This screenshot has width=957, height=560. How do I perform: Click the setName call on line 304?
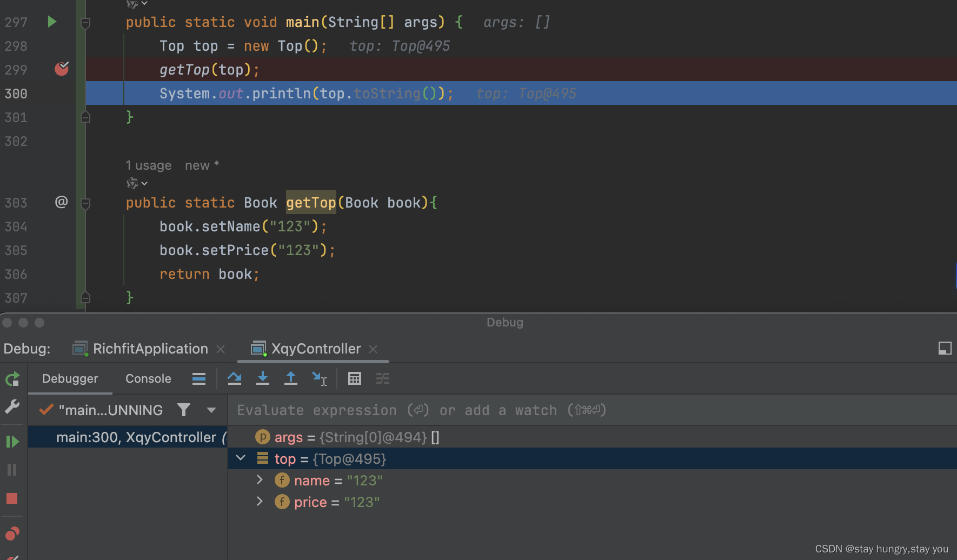coord(231,226)
